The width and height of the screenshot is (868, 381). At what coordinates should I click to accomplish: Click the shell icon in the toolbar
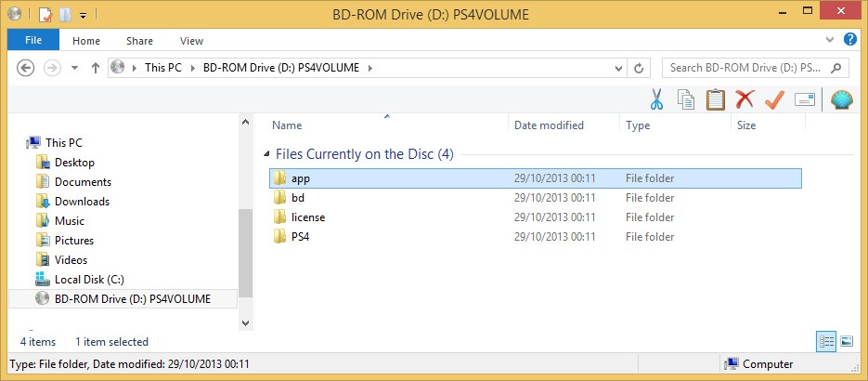[x=841, y=99]
